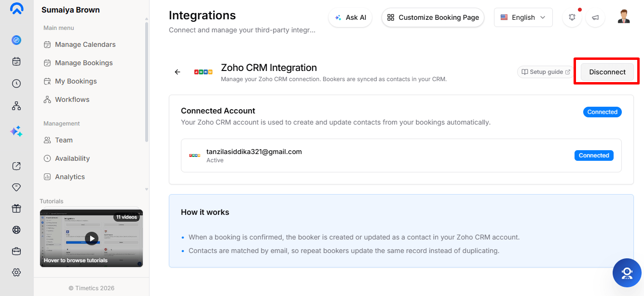Click the AI sparkle icon in left rail
The width and height of the screenshot is (644, 296).
pyautogui.click(x=16, y=131)
